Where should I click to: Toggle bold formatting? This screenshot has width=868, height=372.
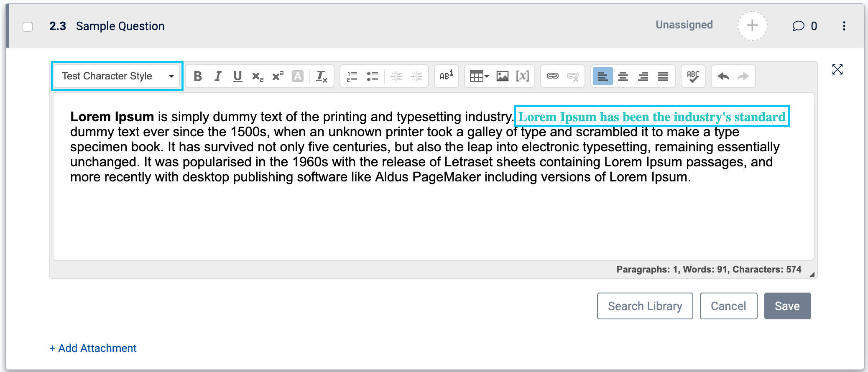(198, 76)
